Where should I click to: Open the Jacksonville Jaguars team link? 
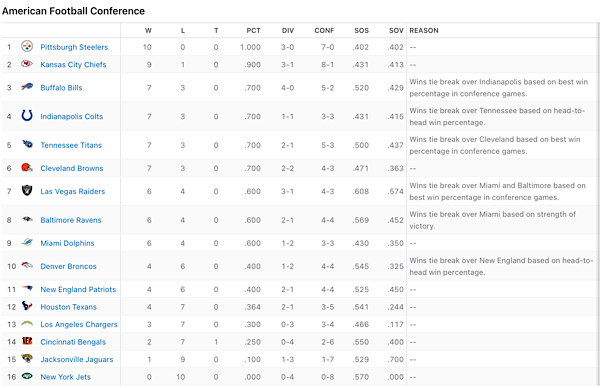tap(77, 359)
